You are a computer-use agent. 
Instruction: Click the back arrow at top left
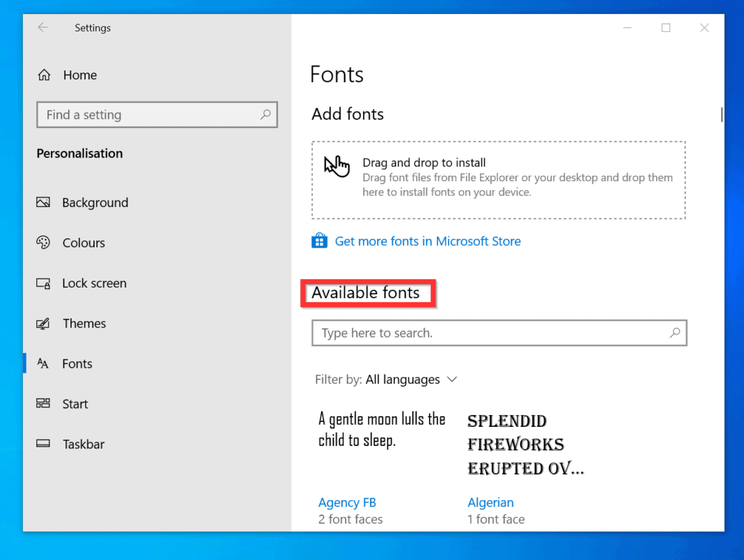42,27
